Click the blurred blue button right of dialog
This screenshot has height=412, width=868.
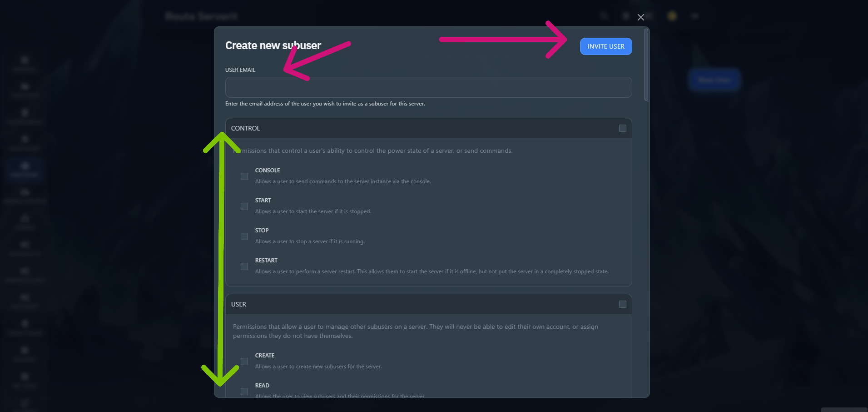pyautogui.click(x=714, y=80)
